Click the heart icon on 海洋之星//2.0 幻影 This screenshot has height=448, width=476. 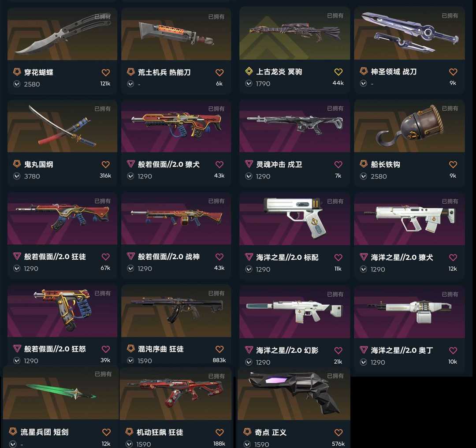[338, 351]
